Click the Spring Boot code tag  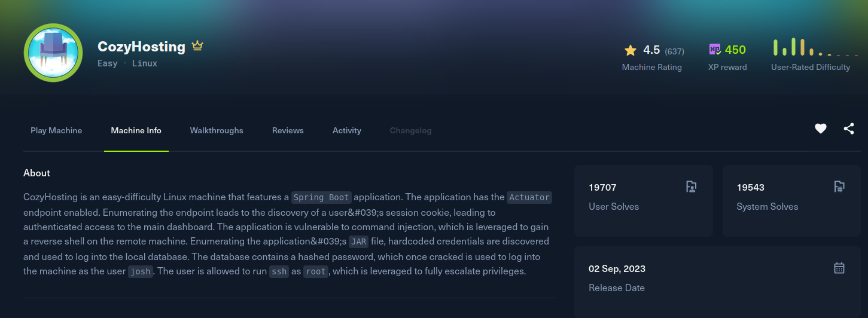pos(322,197)
